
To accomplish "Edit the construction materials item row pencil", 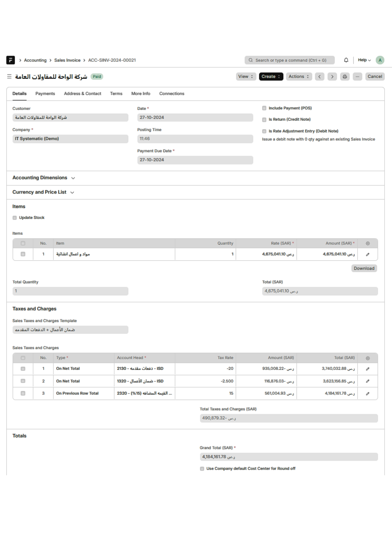I will click(367, 254).
